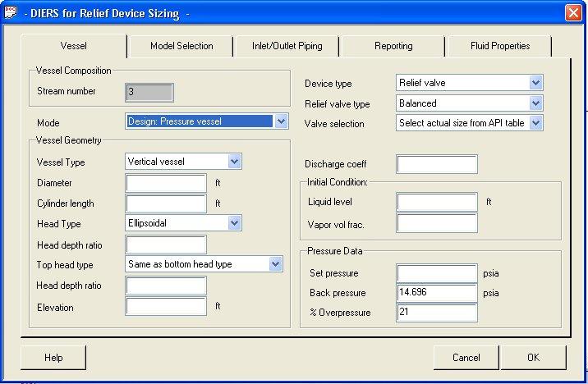
Task: Click the Cancel button
Action: (x=466, y=358)
